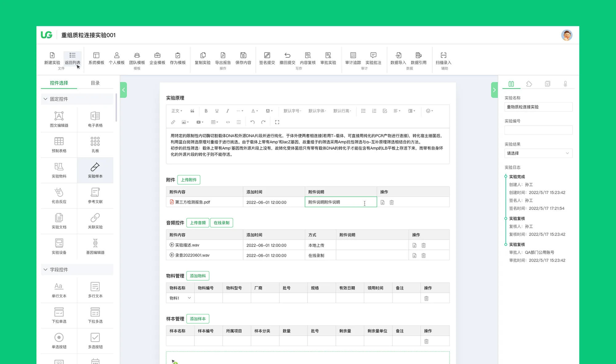The width and height of the screenshot is (616, 364).
Task: Select the 实验样本 sample control
Action: coord(95,170)
